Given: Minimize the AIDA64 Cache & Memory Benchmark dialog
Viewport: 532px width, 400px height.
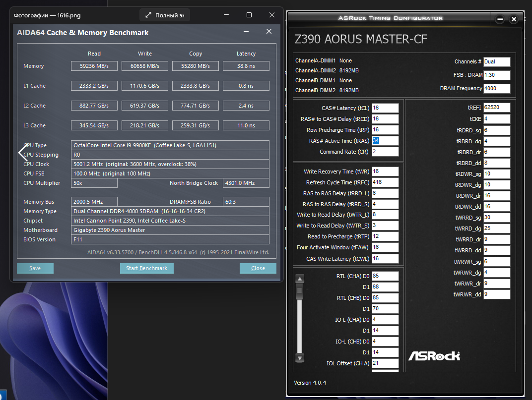Looking at the screenshot, I should [x=246, y=32].
